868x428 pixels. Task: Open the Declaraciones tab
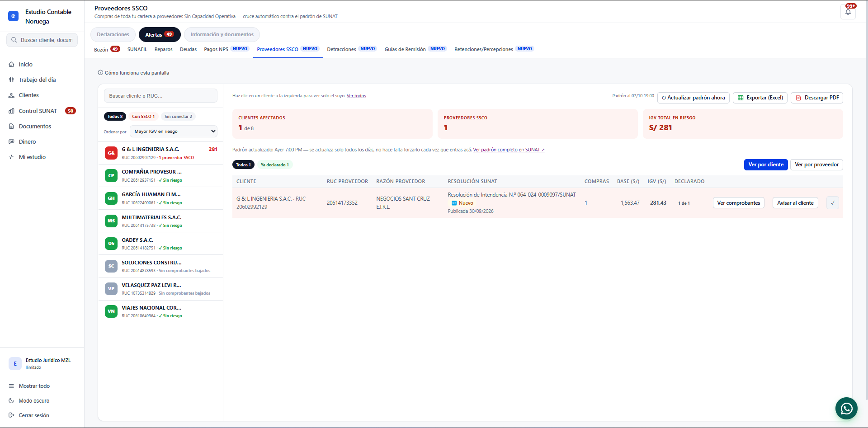[x=113, y=35]
